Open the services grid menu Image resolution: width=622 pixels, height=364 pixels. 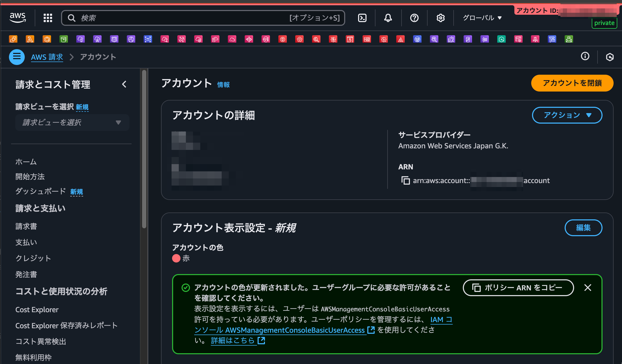point(48,18)
